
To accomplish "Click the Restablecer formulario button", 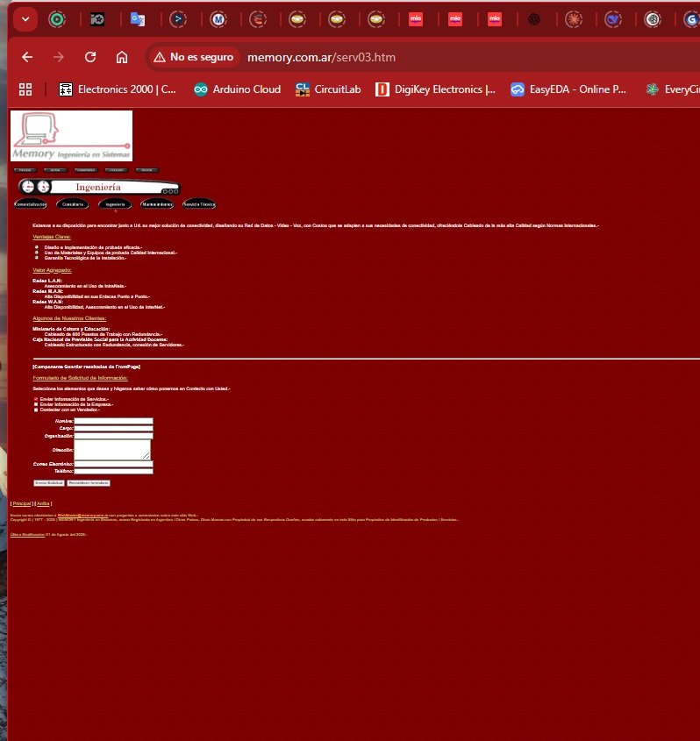I will pyautogui.click(x=89, y=483).
